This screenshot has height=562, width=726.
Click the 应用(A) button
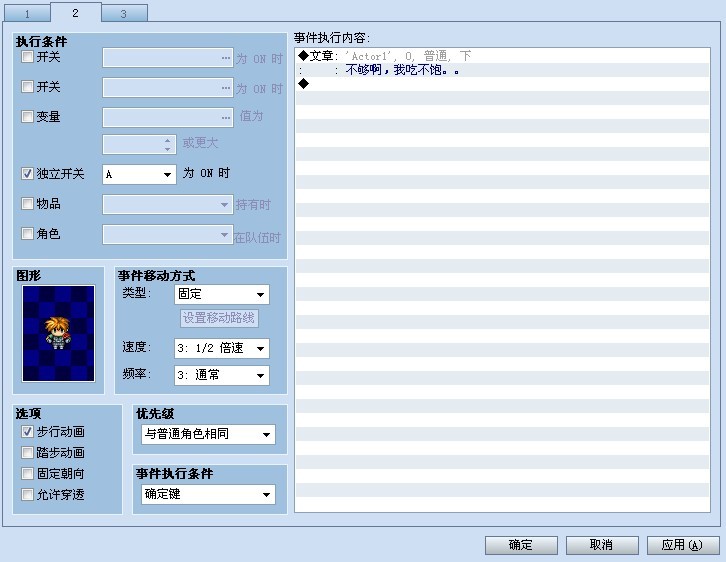(683, 545)
